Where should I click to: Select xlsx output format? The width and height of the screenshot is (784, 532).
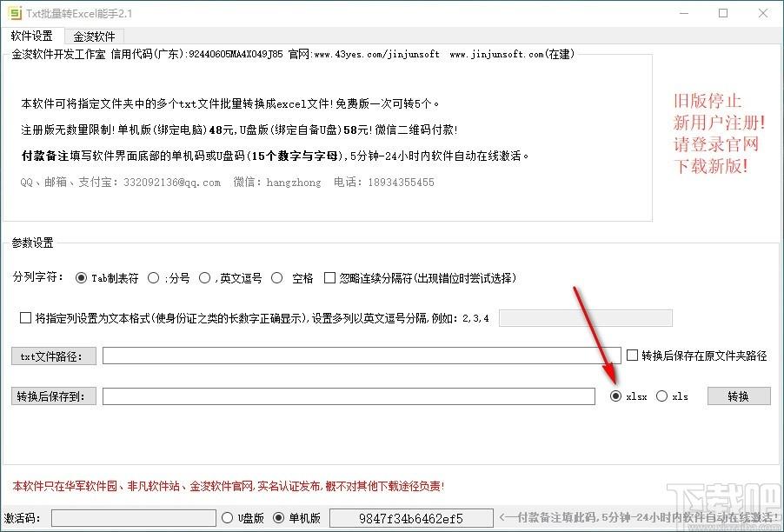click(x=628, y=396)
